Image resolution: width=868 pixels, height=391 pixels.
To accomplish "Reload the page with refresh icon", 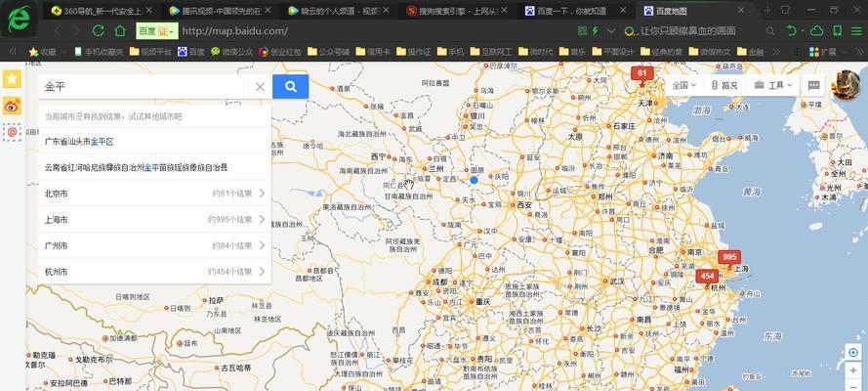I will click(99, 31).
